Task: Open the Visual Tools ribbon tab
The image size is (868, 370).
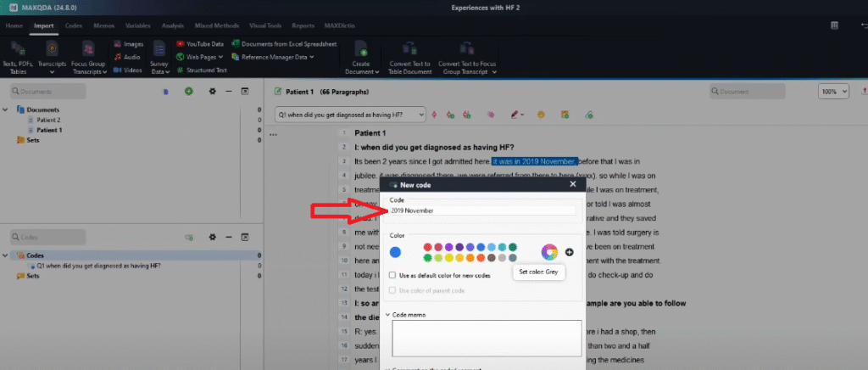Action: 265,25
